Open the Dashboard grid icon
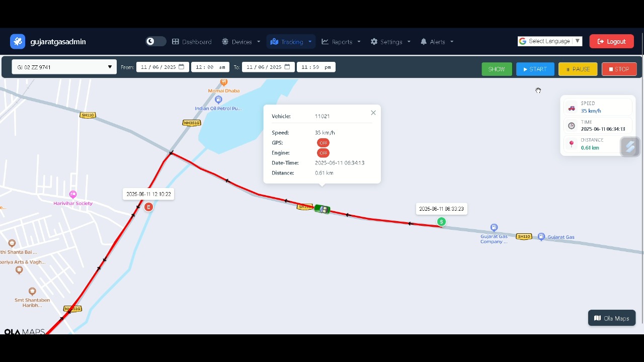This screenshot has height=362, width=644. coord(175,42)
